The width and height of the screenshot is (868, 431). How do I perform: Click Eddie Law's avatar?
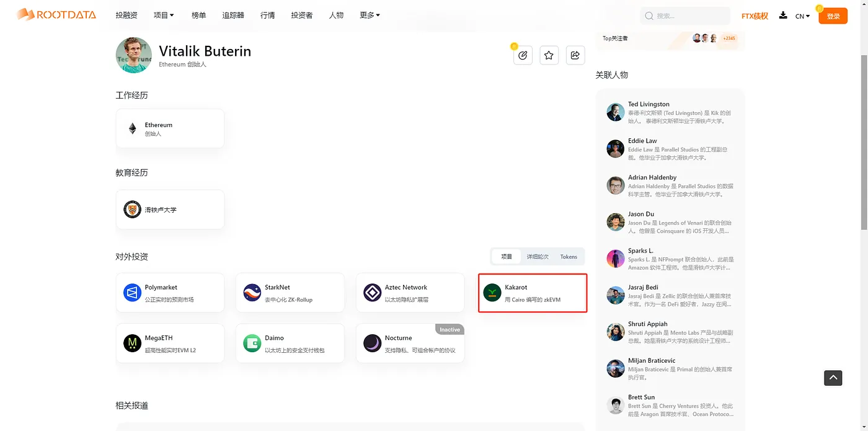616,149
